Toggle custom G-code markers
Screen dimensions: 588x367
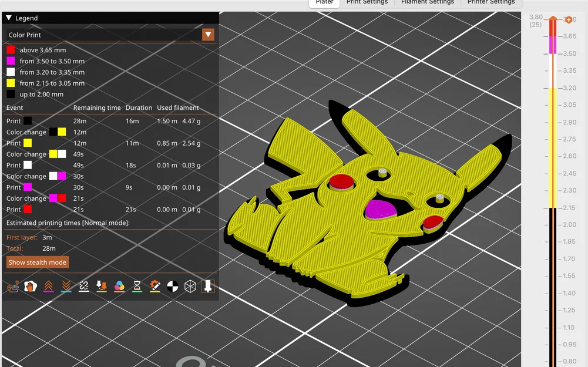[154, 287]
